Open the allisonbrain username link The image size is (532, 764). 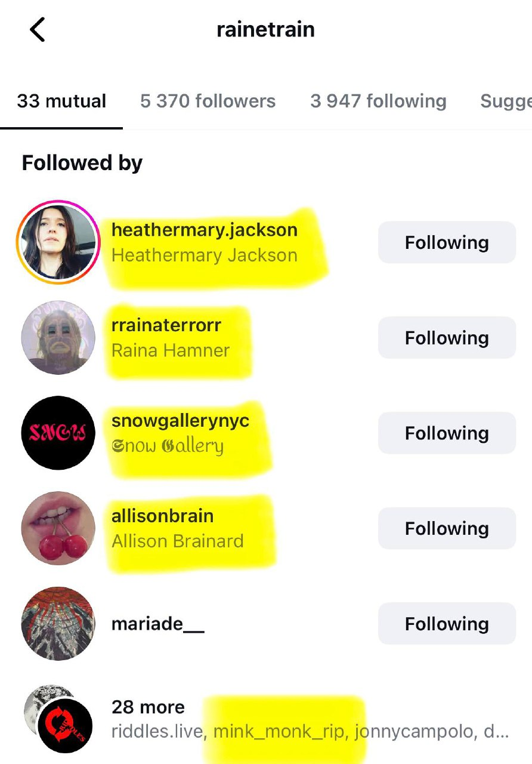[x=162, y=516]
